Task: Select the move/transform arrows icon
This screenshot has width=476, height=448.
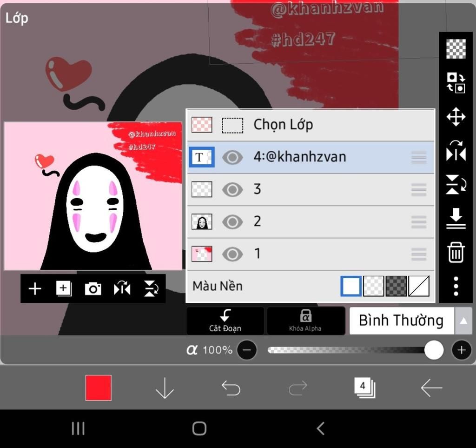Action: pyautogui.click(x=456, y=117)
